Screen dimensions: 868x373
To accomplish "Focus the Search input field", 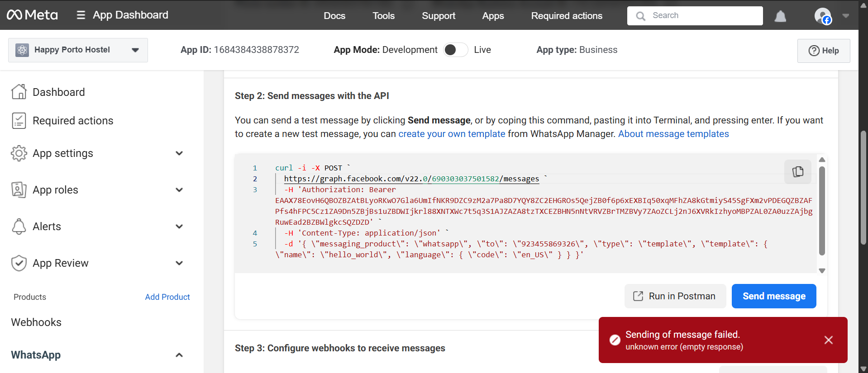I will point(695,16).
